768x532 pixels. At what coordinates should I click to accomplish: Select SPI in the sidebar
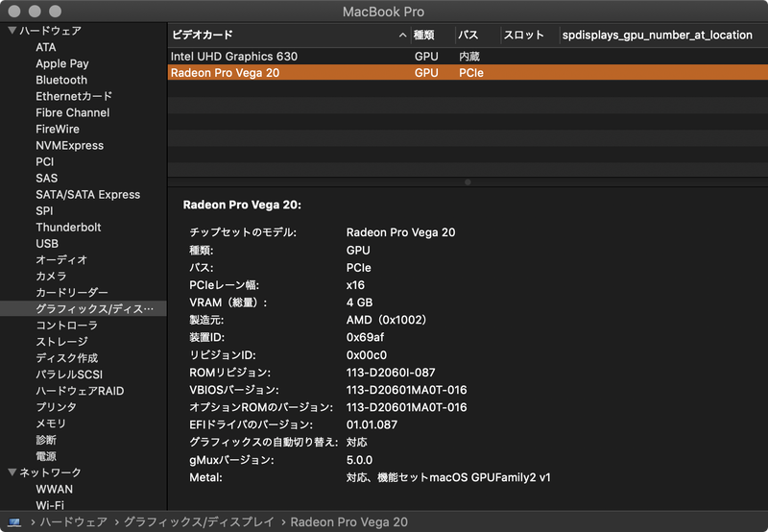[44, 210]
